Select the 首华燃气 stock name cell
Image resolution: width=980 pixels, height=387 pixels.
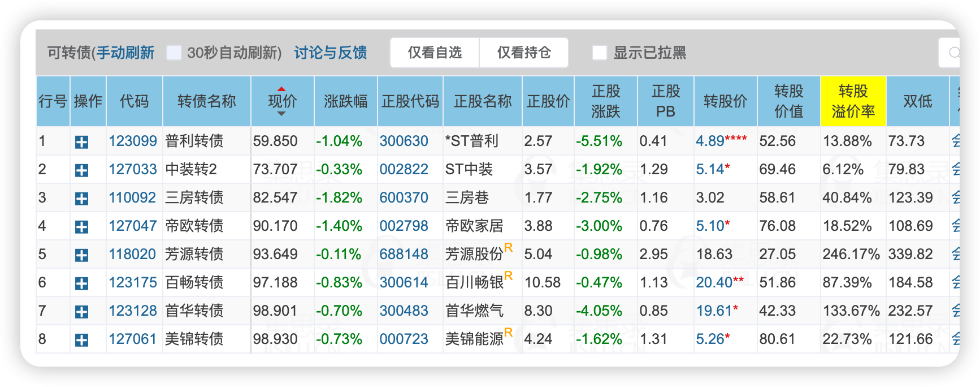tap(483, 311)
